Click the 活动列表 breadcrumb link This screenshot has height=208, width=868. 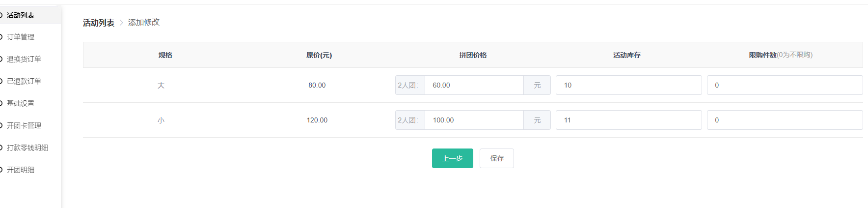(99, 23)
